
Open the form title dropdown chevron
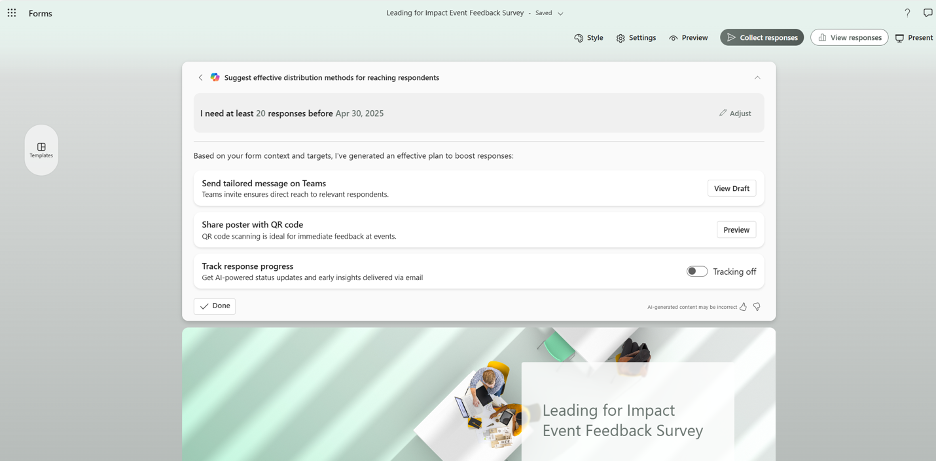(x=560, y=13)
